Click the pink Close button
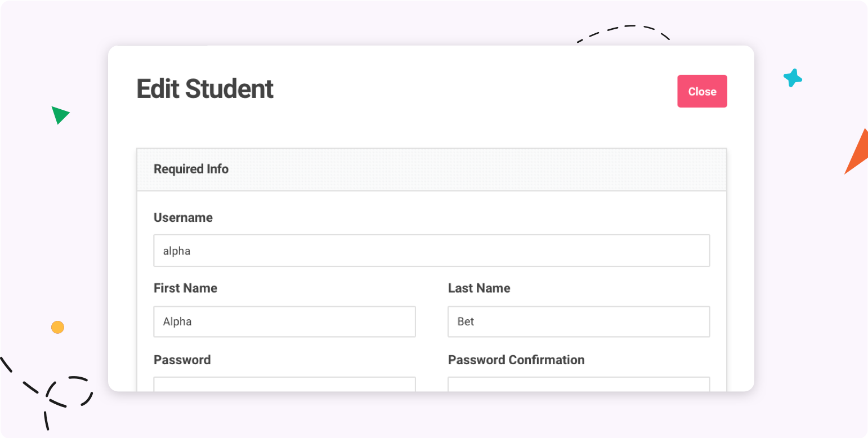Viewport: 868px width, 438px height. click(702, 91)
